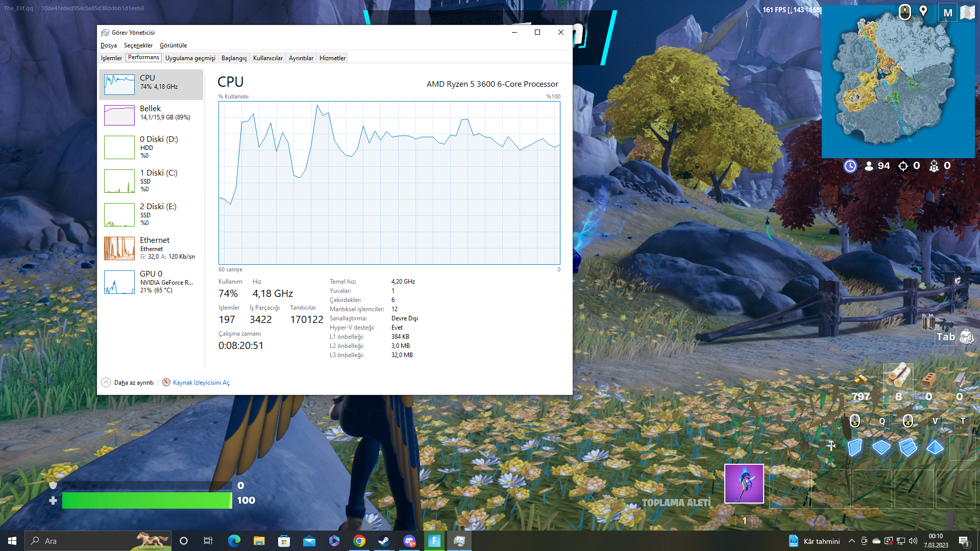980x551 pixels.
Task: Switch to the İşlemler tab
Action: 111,58
